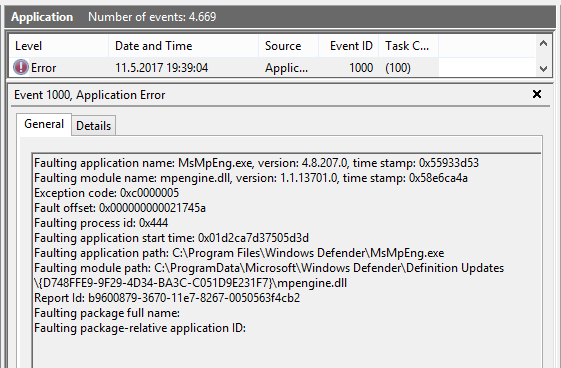Click the Task C... column header
Screen dimensions: 561x368
pos(409,46)
